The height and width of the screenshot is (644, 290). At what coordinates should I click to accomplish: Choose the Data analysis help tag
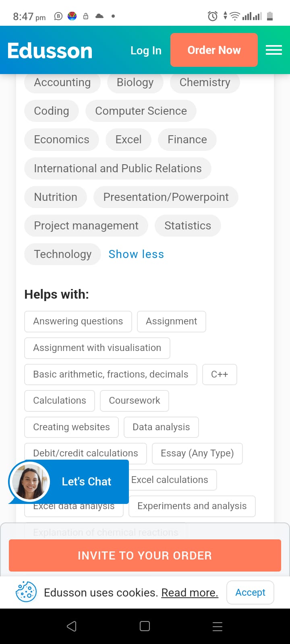tap(161, 427)
